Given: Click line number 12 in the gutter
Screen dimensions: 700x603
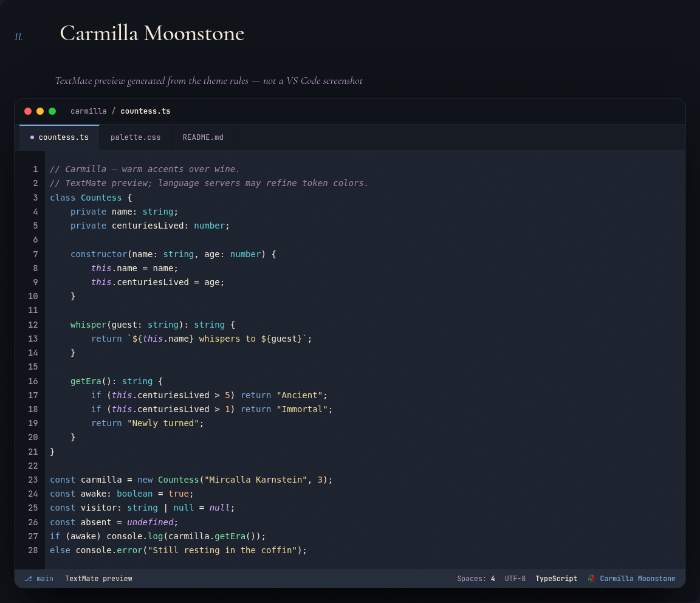Looking at the screenshot, I should pos(33,325).
